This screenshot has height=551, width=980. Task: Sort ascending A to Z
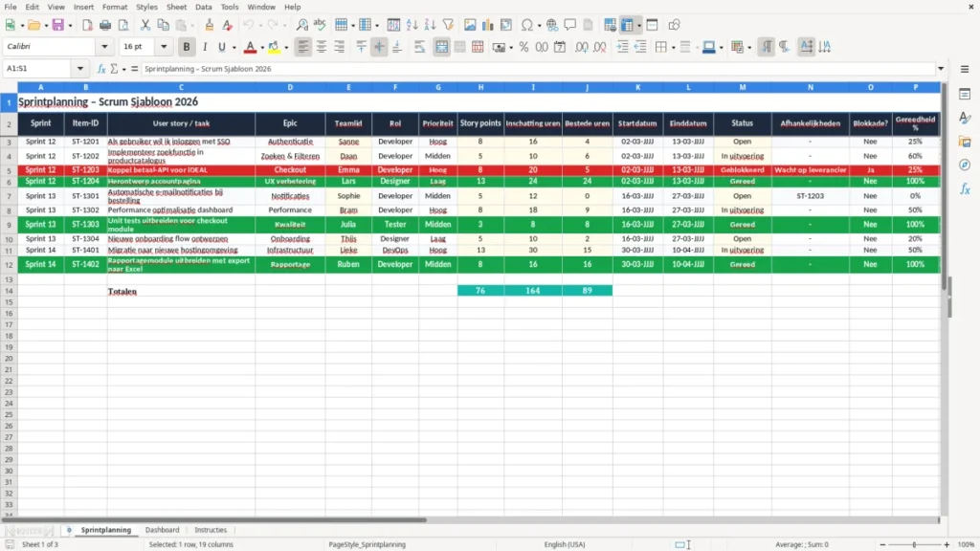pos(412,25)
